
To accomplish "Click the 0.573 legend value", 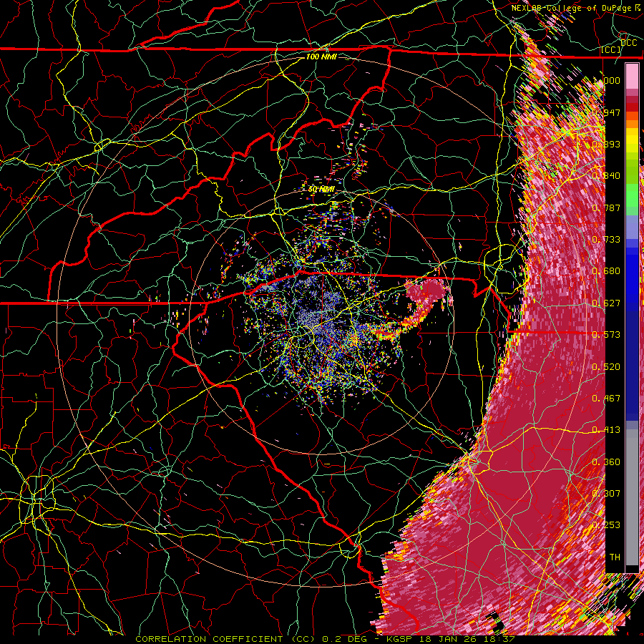I will (607, 335).
